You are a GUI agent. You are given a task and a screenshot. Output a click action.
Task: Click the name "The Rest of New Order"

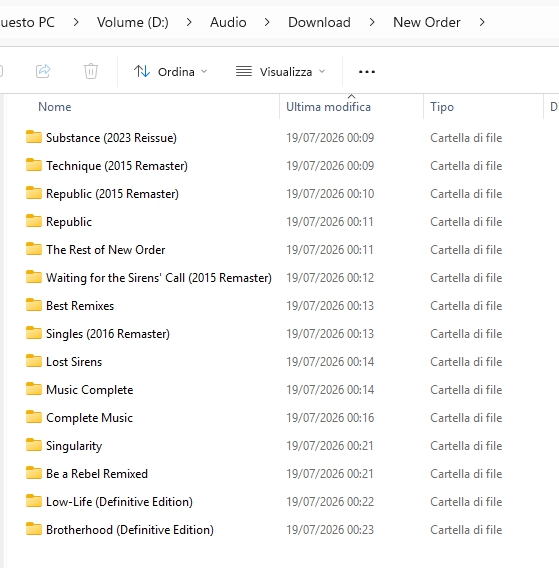coord(105,250)
